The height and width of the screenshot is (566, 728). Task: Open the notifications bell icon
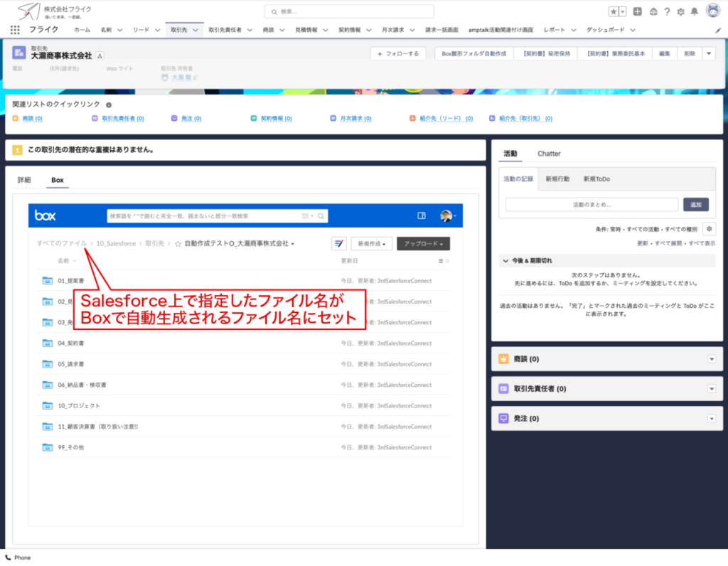point(694,11)
